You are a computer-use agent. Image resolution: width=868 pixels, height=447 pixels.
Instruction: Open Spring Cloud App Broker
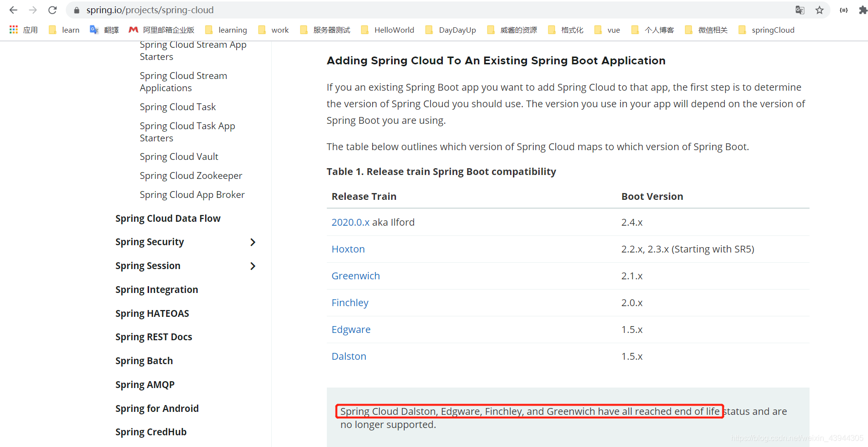click(192, 194)
